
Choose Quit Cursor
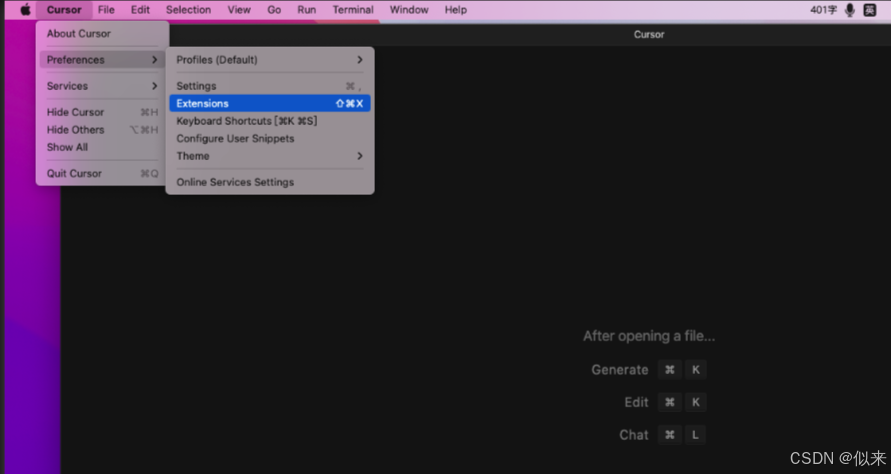point(102,173)
